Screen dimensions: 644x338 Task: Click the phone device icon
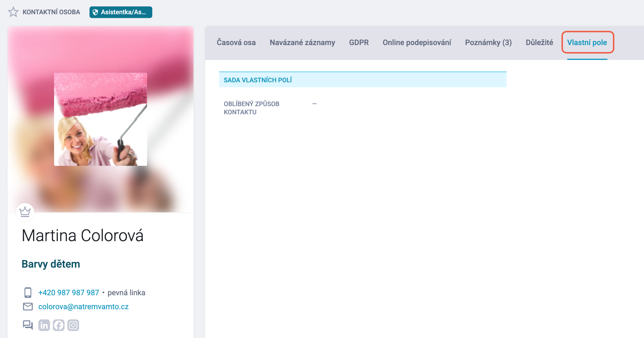click(x=28, y=293)
